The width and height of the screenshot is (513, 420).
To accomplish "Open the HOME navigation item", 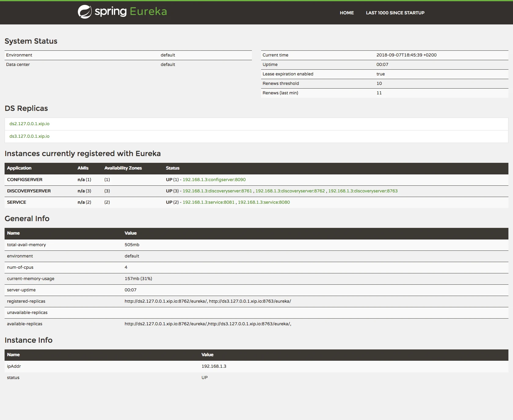I will [x=347, y=13].
